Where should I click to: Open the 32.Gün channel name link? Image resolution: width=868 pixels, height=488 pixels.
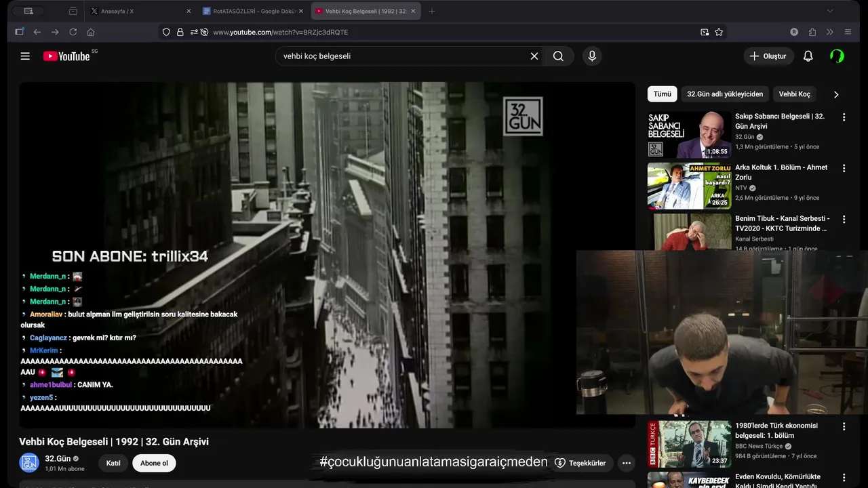coord(58,459)
